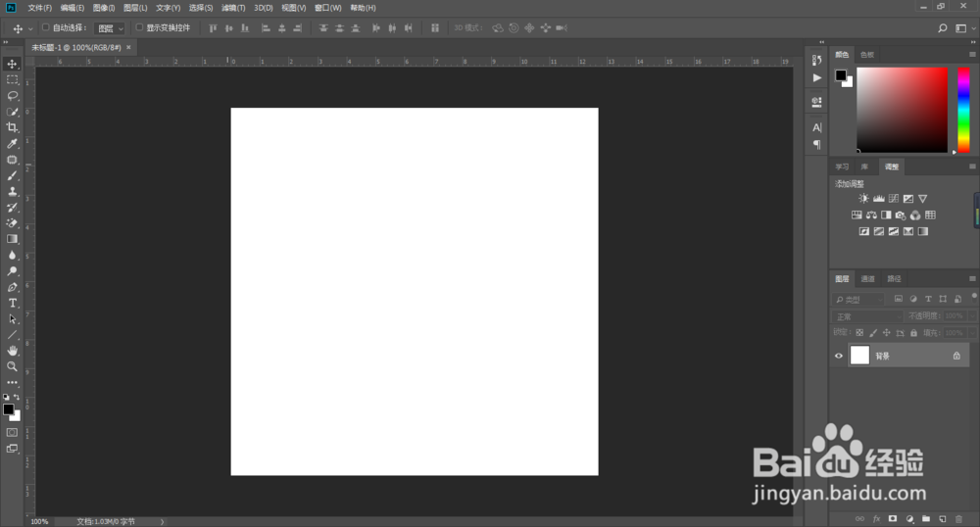Switch to the 路径 tab
The width and height of the screenshot is (980, 527).
894,279
